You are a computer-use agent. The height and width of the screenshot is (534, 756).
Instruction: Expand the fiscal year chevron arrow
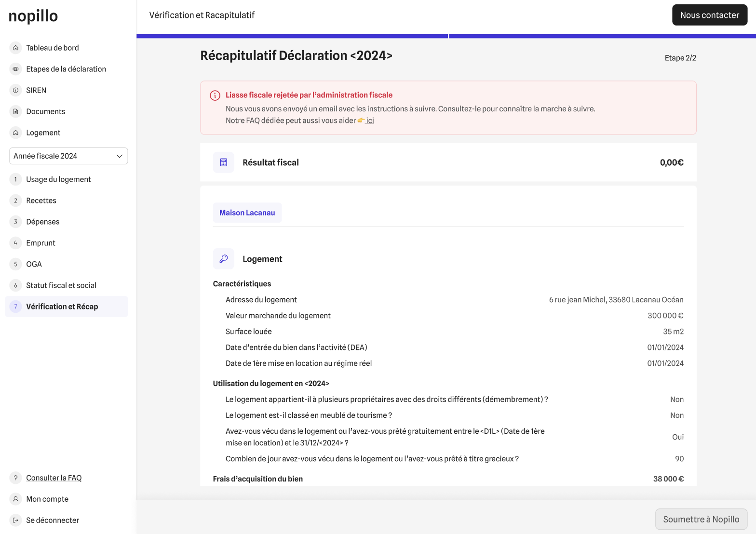coord(120,156)
